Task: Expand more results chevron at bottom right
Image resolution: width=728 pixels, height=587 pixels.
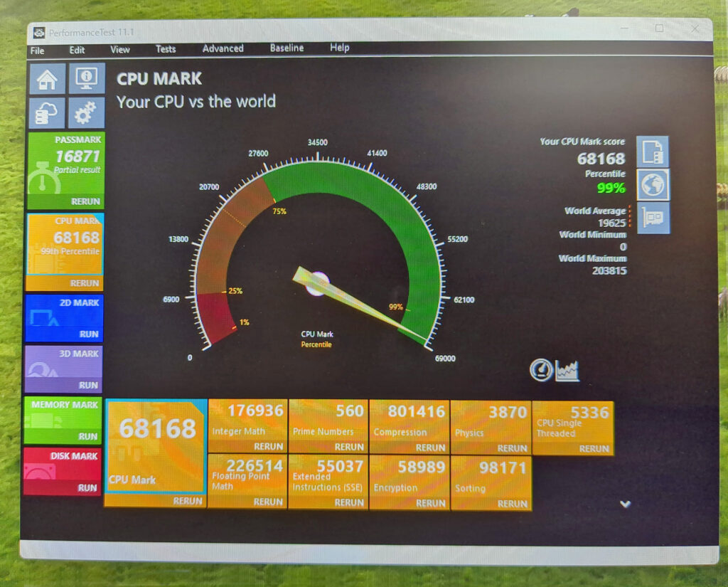Action: point(626,504)
